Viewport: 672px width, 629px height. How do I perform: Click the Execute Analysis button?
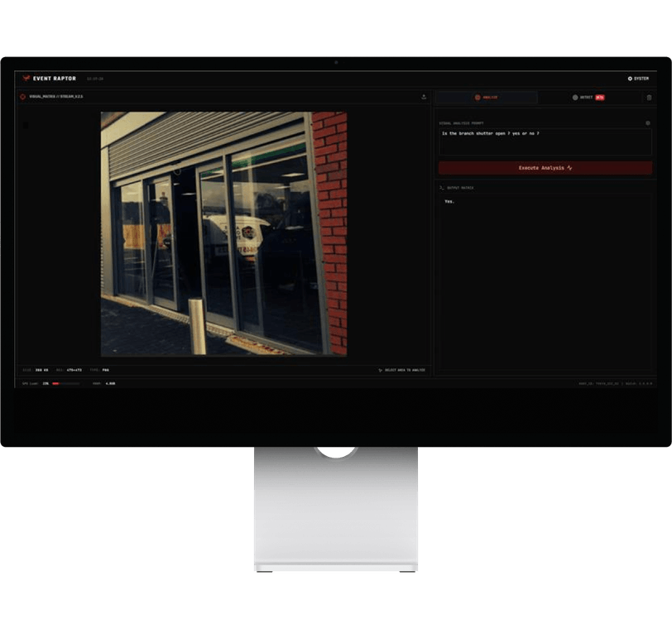pos(545,168)
